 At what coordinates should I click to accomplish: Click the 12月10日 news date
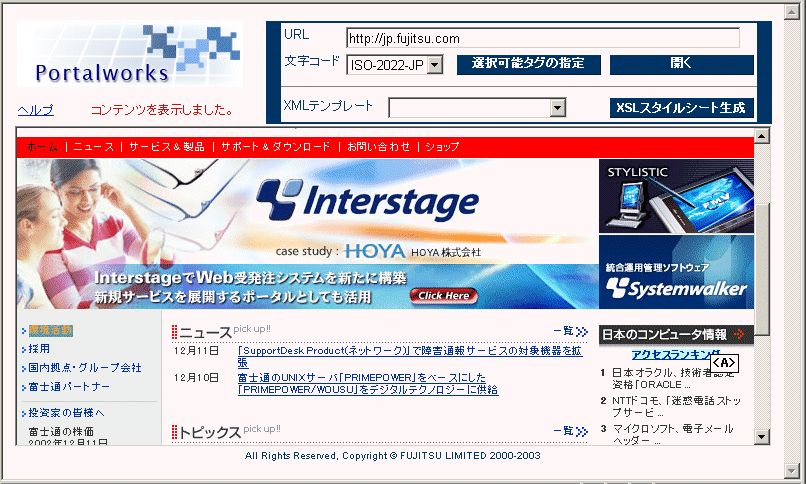coord(196,378)
